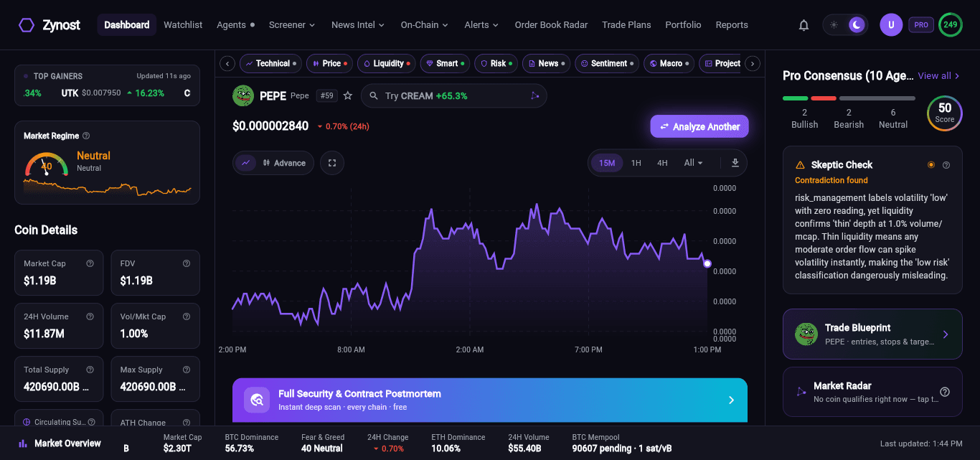Image resolution: width=980 pixels, height=460 pixels.
Task: Select the Smart agent chip
Action: pyautogui.click(x=445, y=64)
